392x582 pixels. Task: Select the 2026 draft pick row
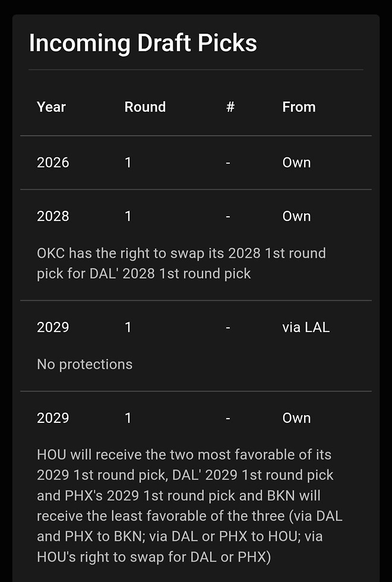pos(196,163)
